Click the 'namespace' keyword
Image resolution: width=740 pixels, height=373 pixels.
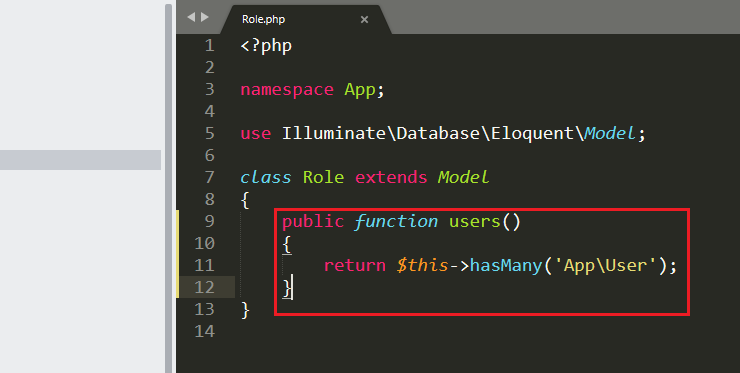287,90
